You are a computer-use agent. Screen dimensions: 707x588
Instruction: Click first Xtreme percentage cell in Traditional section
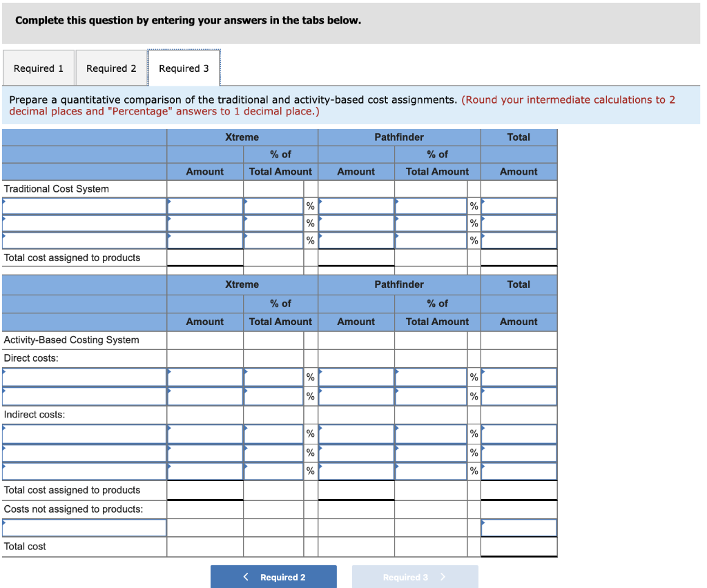[275, 206]
